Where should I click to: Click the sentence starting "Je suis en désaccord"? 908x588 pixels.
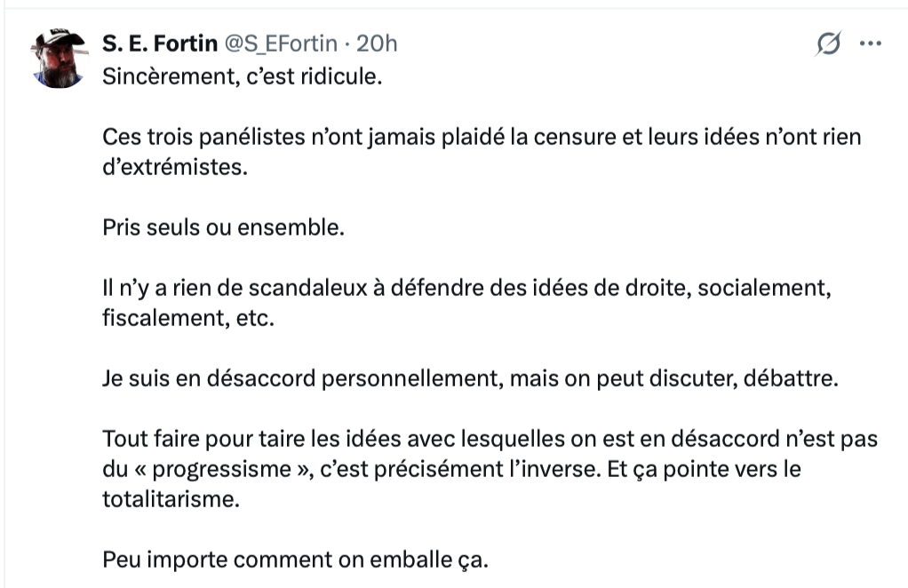click(x=470, y=379)
